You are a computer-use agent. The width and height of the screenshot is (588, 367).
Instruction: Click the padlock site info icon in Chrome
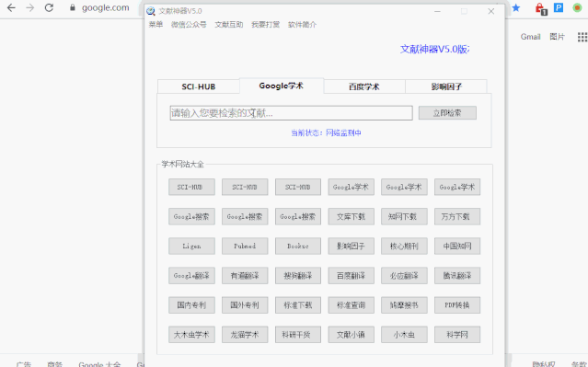73,8
